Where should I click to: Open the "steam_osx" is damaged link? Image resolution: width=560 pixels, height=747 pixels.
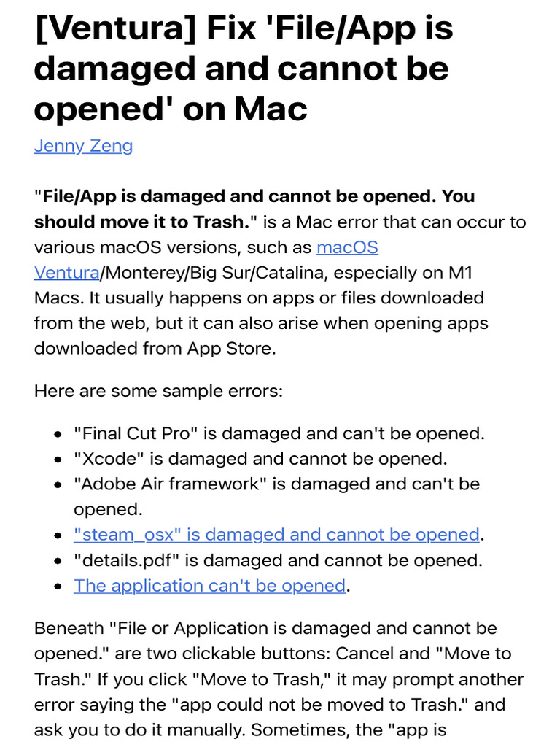(x=276, y=535)
